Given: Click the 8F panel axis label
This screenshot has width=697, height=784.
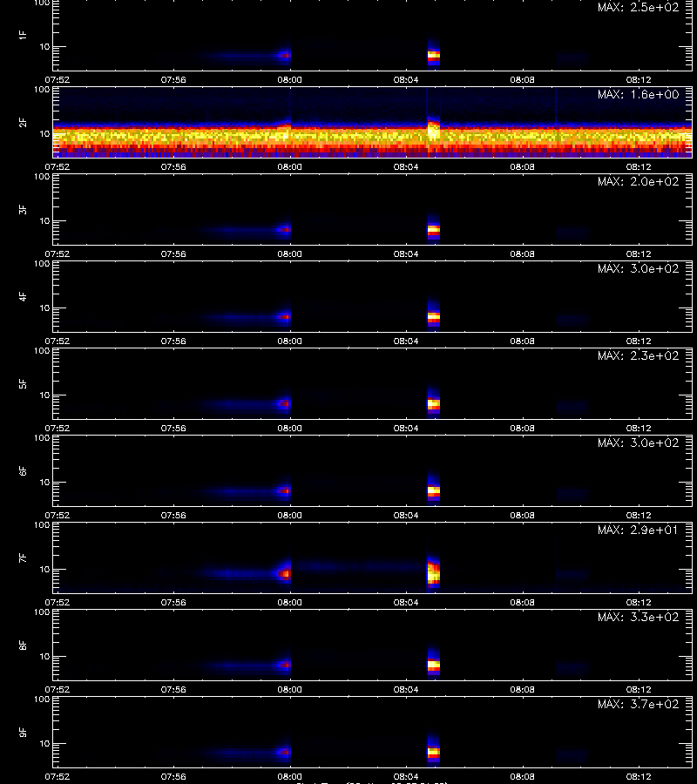Looking at the screenshot, I should (23, 645).
